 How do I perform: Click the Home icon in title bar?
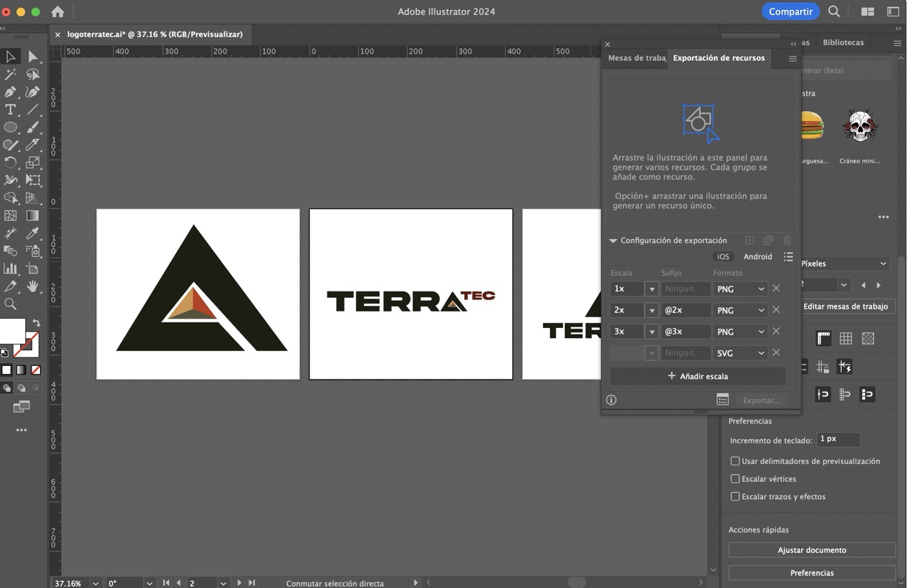58,11
